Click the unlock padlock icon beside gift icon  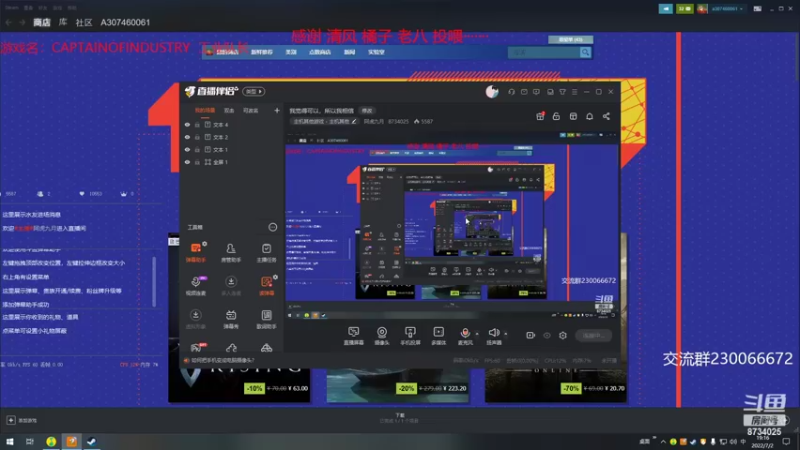click(x=556, y=116)
